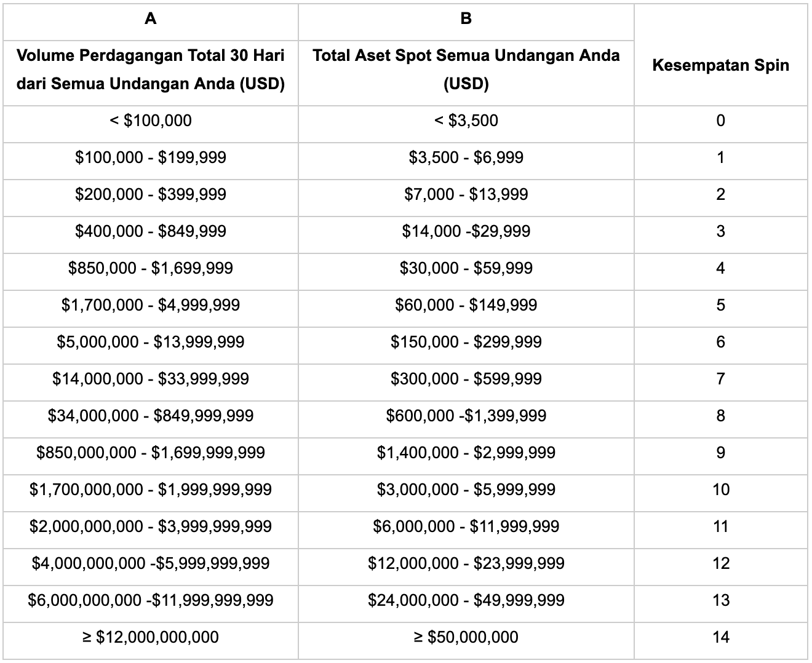Click the column B header cell
The image size is (812, 663).
pos(466,19)
